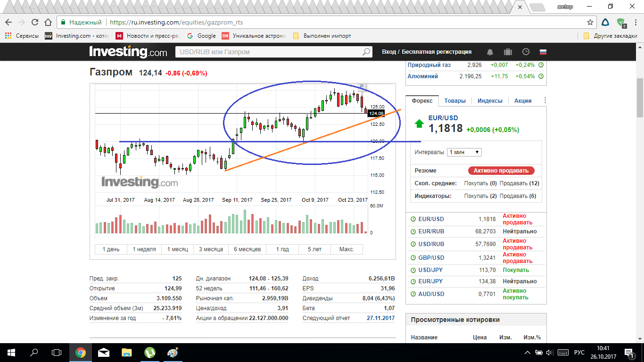Set chart range to Макс.
The height and width of the screenshot is (362, 644).
(x=347, y=249)
